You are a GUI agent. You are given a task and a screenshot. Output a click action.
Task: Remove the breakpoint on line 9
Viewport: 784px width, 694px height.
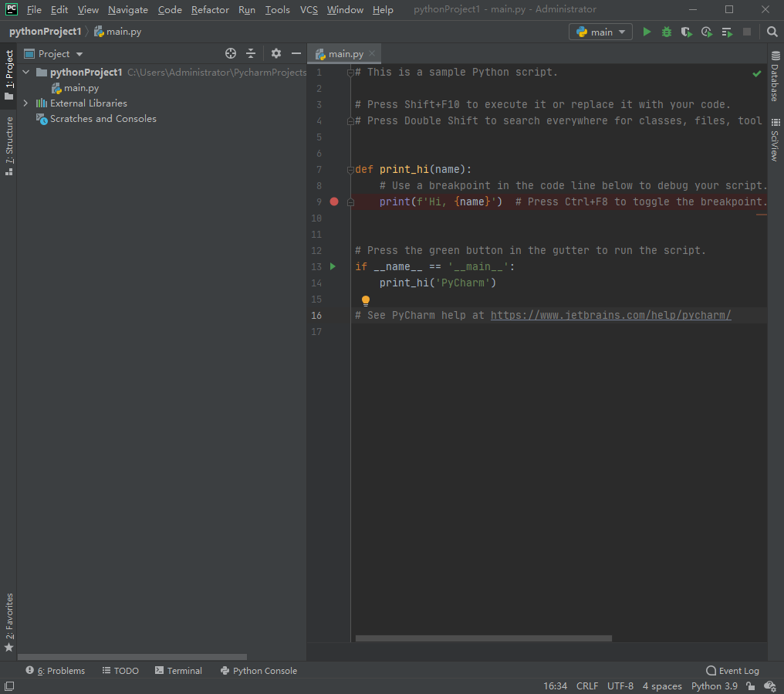click(x=334, y=201)
